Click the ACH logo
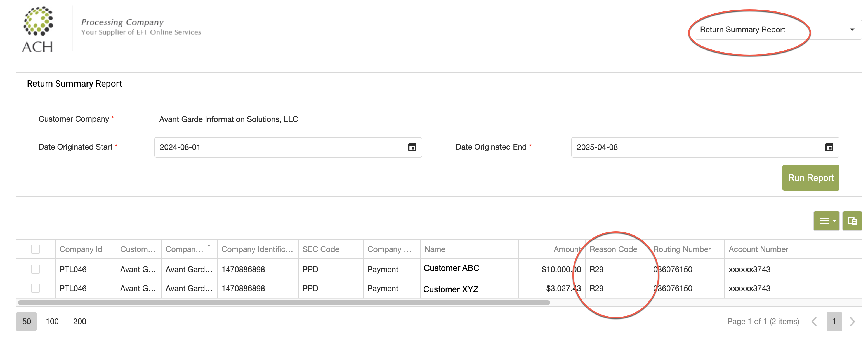 pyautogui.click(x=38, y=30)
